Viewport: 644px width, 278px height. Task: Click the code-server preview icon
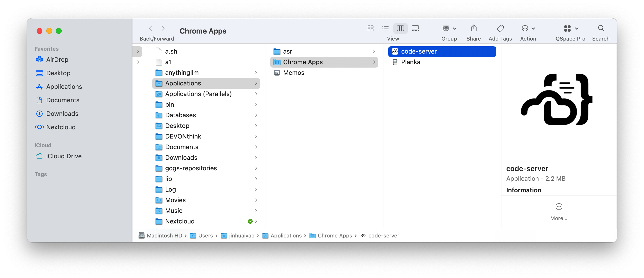click(x=557, y=100)
